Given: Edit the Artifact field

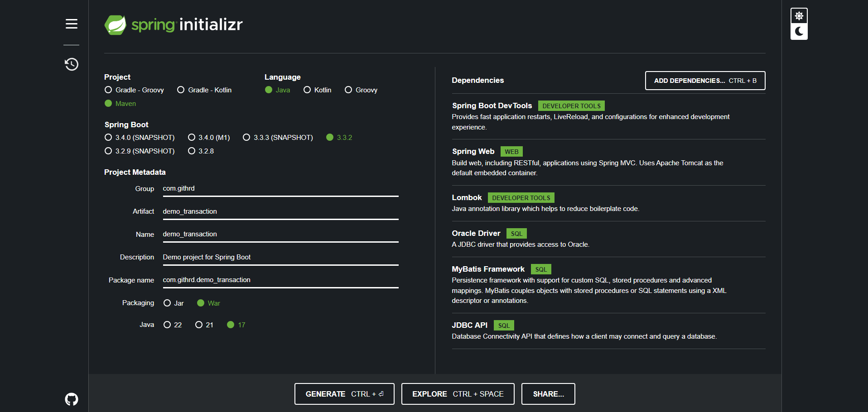Looking at the screenshot, I should click(x=280, y=211).
